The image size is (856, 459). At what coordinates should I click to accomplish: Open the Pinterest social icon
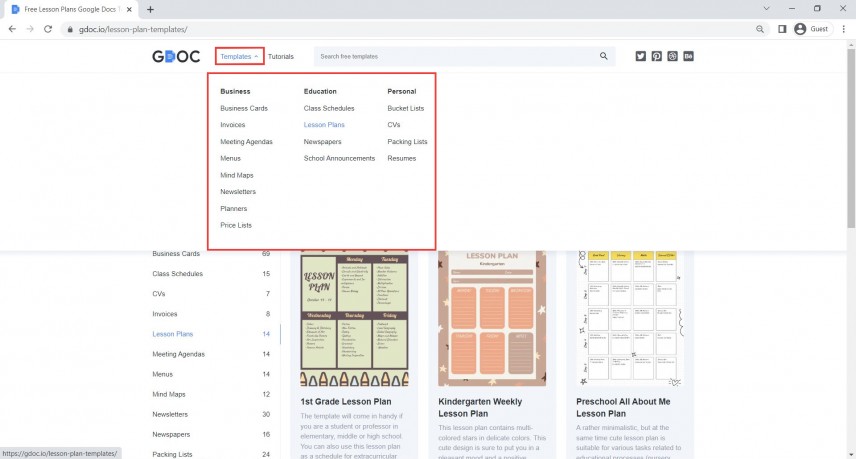656,56
